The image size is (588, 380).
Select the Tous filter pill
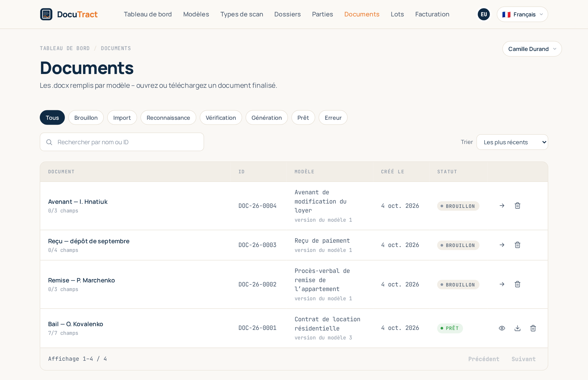pos(52,117)
